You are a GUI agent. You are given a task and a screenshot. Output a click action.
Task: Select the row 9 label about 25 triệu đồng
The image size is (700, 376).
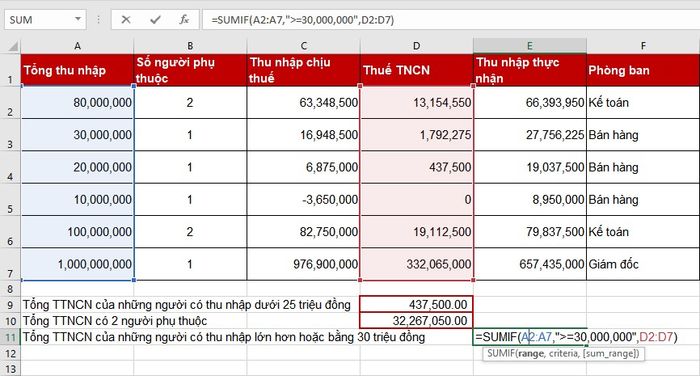[187, 305]
